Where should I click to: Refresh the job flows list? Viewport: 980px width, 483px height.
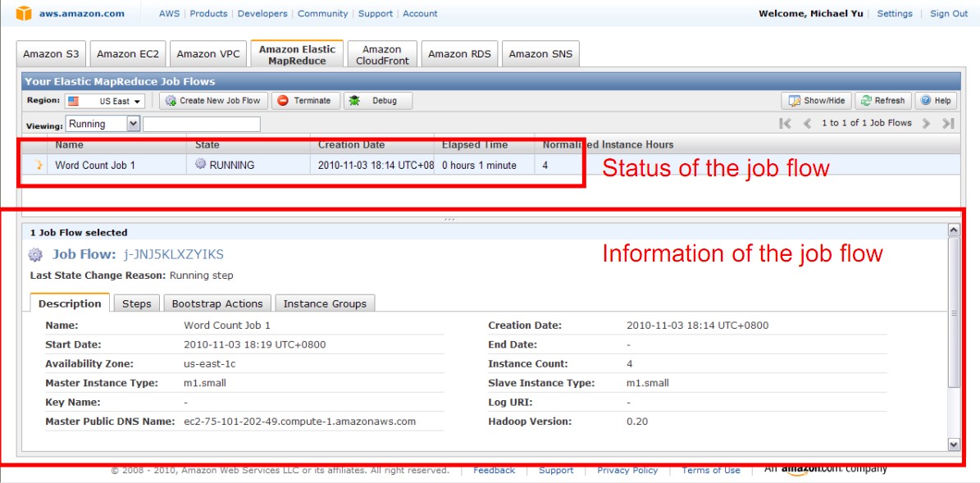click(x=883, y=101)
